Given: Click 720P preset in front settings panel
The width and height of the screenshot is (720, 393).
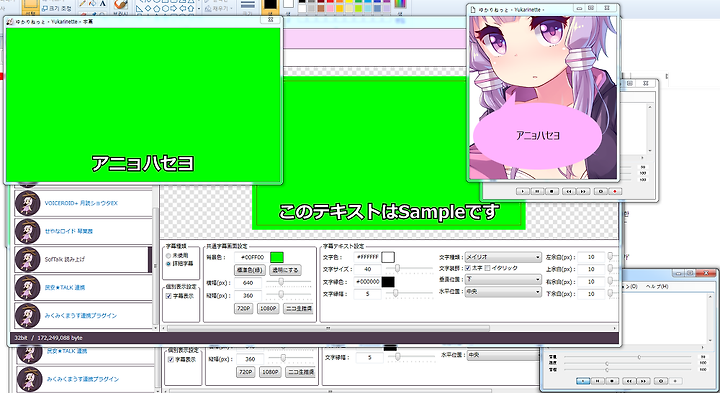Looking at the screenshot, I should [x=243, y=309].
